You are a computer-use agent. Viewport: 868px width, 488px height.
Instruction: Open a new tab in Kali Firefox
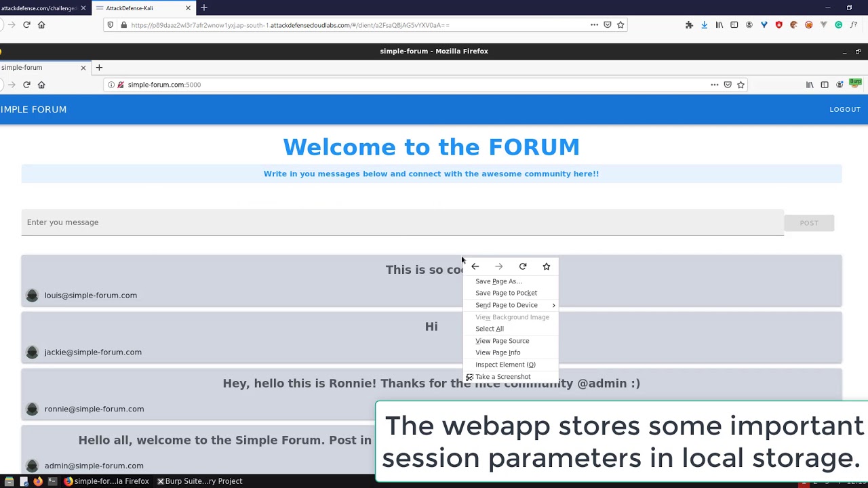pos(99,68)
